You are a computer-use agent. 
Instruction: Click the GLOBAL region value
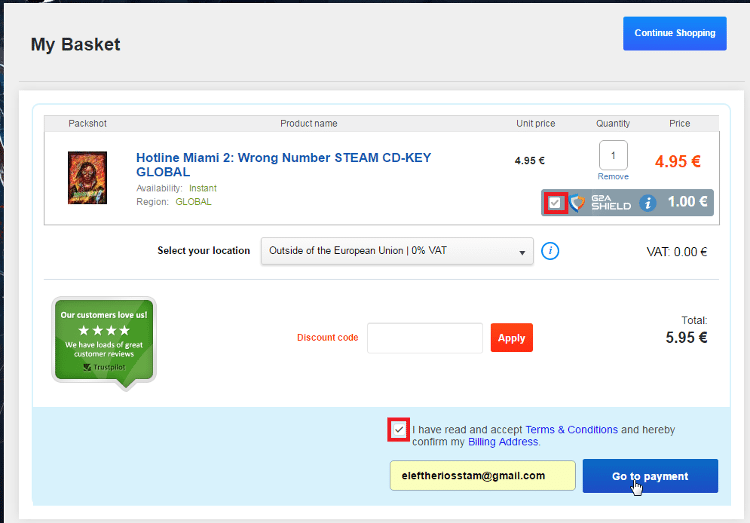(193, 202)
